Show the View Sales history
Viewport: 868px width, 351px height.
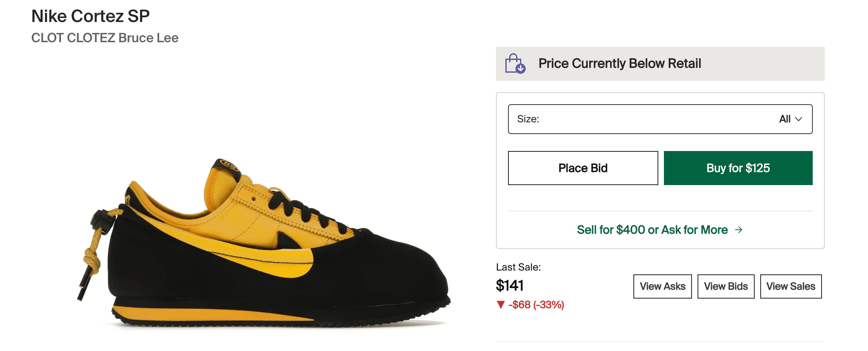point(791,286)
